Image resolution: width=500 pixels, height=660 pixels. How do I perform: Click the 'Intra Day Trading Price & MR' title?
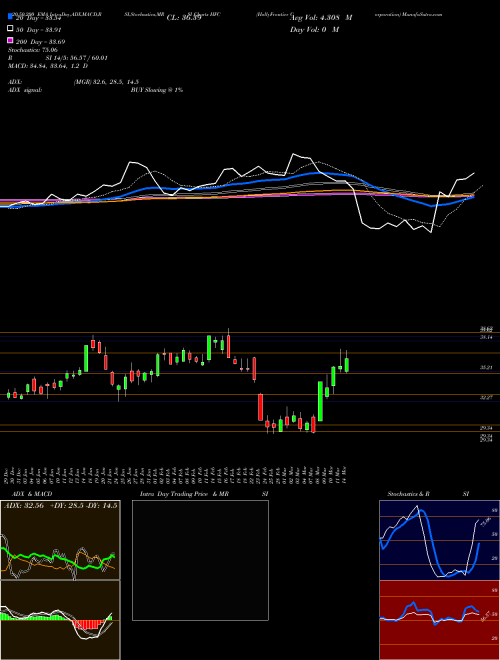184,494
